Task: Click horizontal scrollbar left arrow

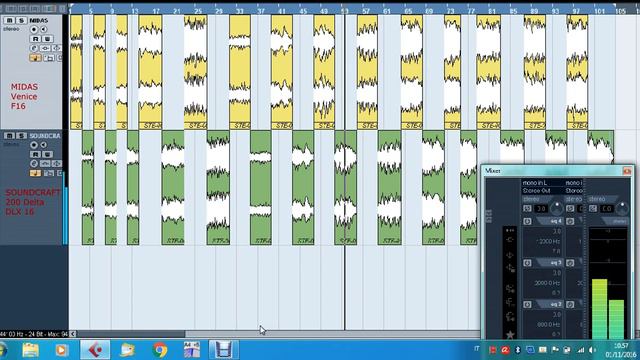Action: click(x=73, y=334)
